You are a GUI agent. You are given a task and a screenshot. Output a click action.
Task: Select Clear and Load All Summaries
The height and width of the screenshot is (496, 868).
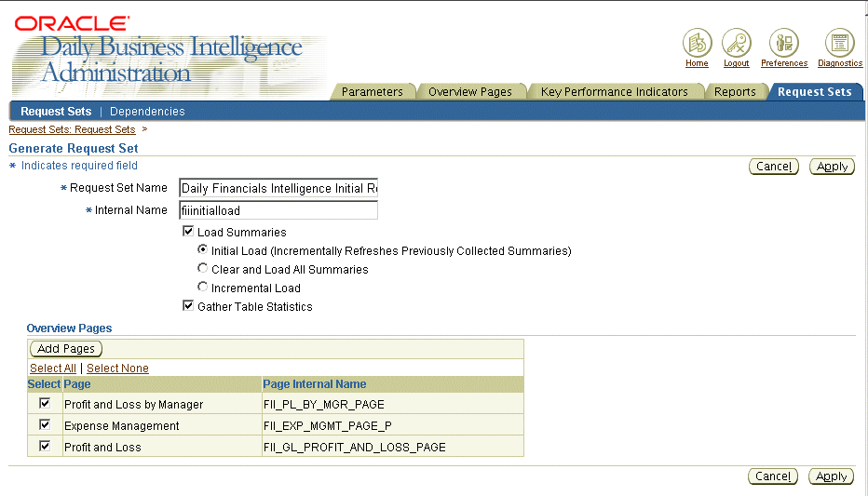pos(203,268)
